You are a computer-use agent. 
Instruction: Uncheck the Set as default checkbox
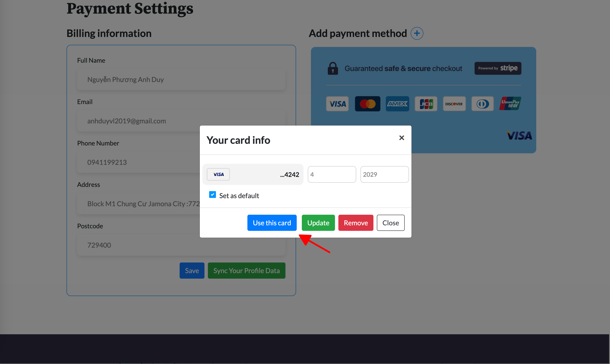[x=212, y=195]
